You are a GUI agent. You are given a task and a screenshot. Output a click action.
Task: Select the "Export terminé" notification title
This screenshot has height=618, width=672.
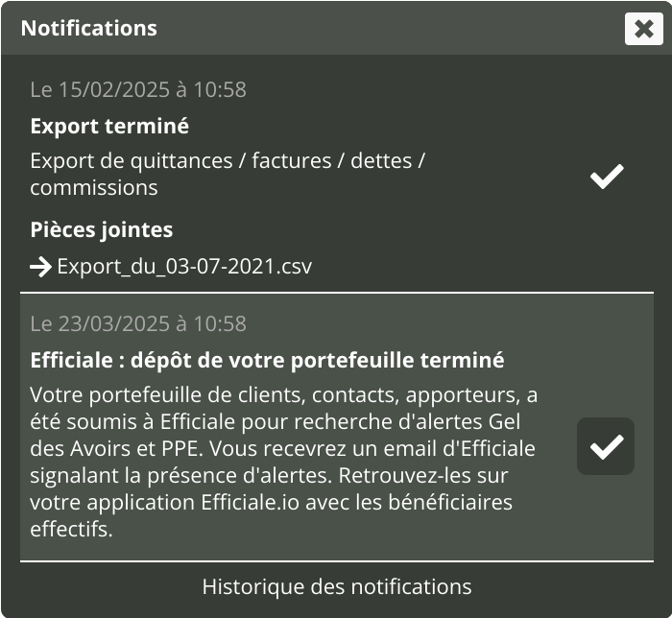click(x=109, y=126)
